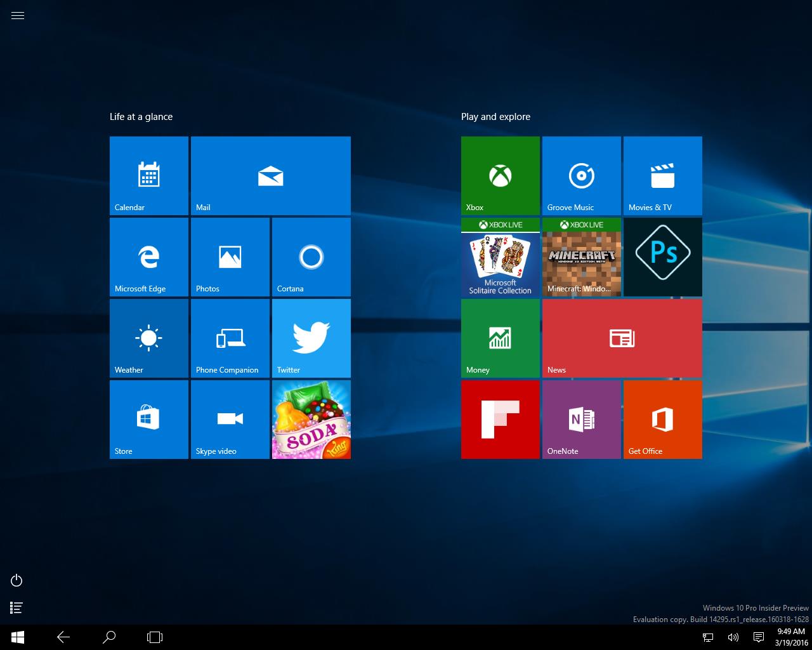The width and height of the screenshot is (812, 650).
Task: Select the 'Life at a glance' group title
Action: (x=141, y=117)
